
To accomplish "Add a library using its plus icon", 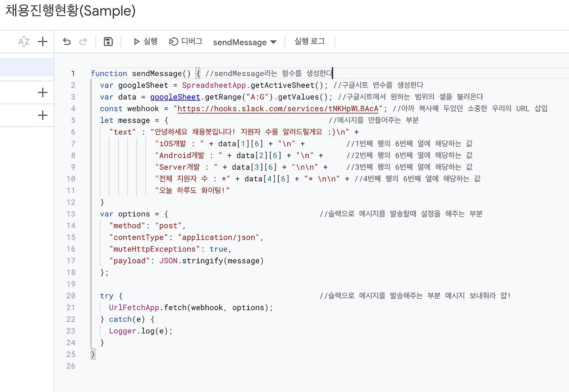I will tap(42, 92).
